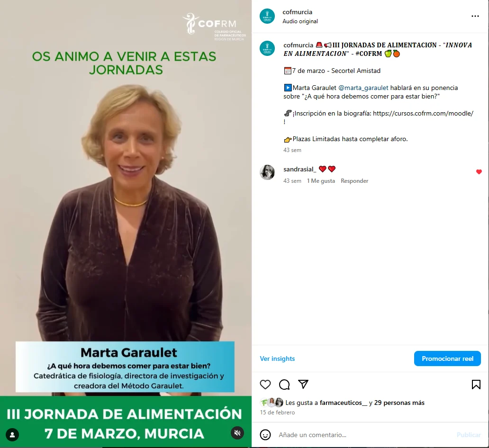The height and width of the screenshot is (448, 489).
Task: Unmute the reel audio
Action: (x=237, y=432)
